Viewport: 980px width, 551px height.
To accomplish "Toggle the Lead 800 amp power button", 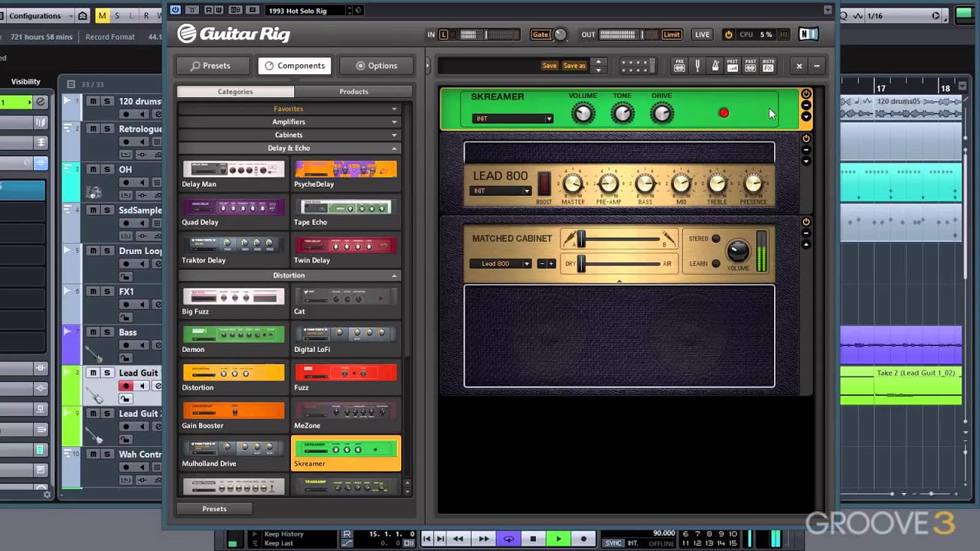I will point(806,139).
